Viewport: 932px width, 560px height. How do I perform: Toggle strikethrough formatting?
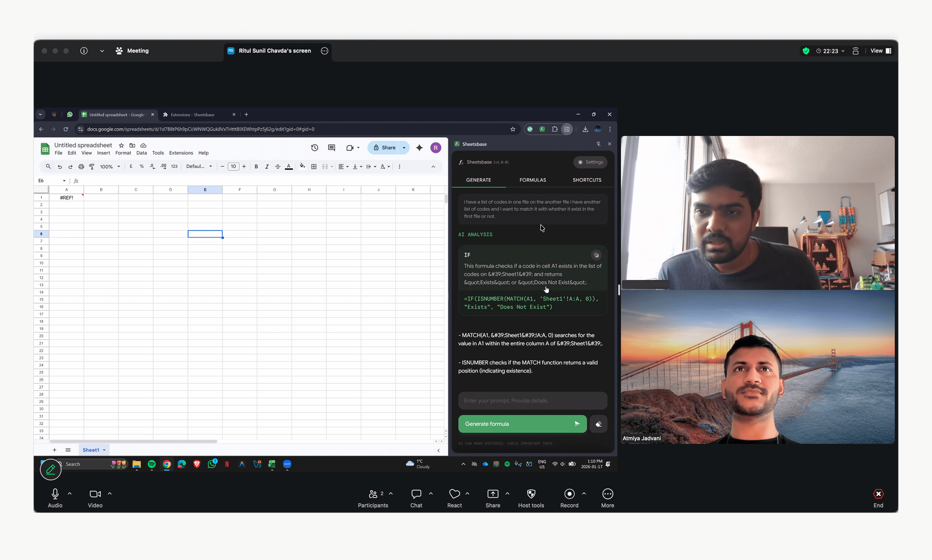[278, 166]
